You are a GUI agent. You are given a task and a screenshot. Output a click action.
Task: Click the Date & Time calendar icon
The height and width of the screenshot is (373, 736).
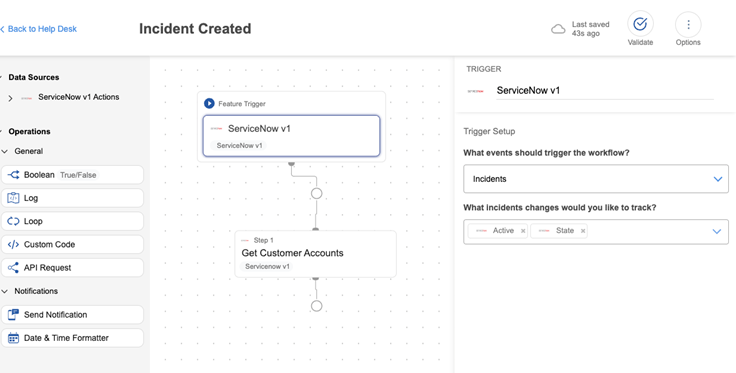click(13, 338)
